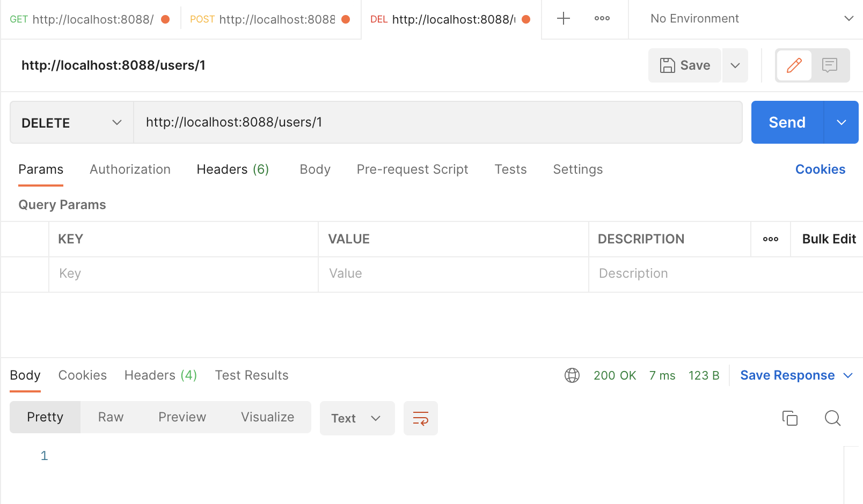Viewport: 863px width, 504px height.
Task: Click the query param Key field
Action: [184, 274]
